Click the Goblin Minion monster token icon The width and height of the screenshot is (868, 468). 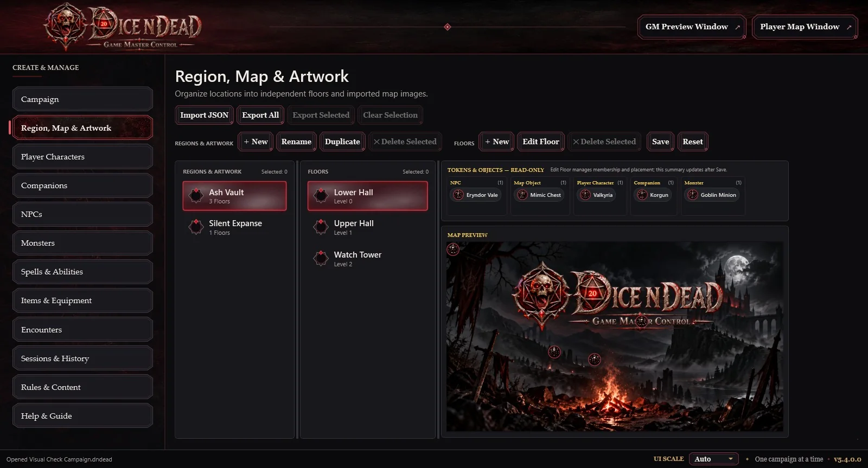click(693, 195)
